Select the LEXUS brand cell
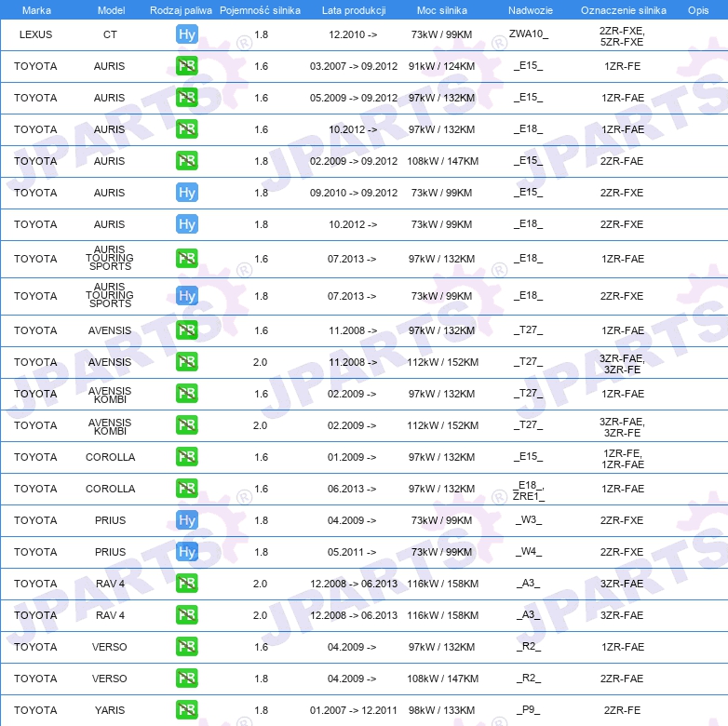Viewport: 728px width, 726px height. 35,34
